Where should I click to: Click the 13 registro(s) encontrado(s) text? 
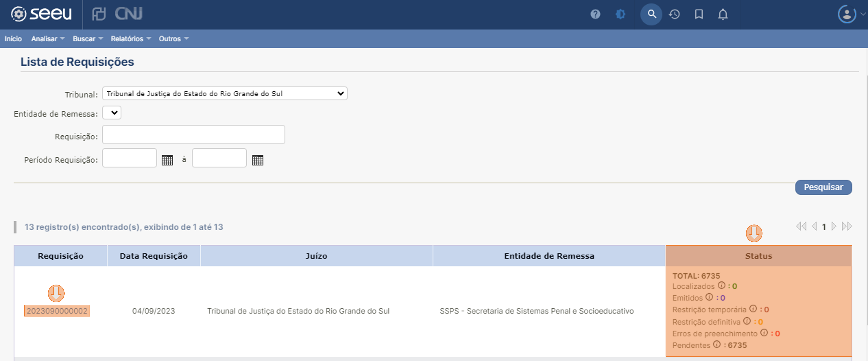coord(124,227)
